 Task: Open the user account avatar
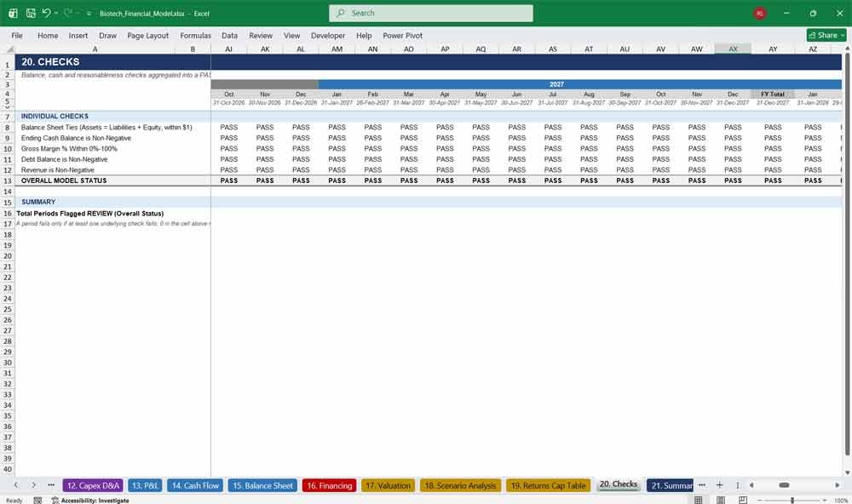pyautogui.click(x=760, y=13)
